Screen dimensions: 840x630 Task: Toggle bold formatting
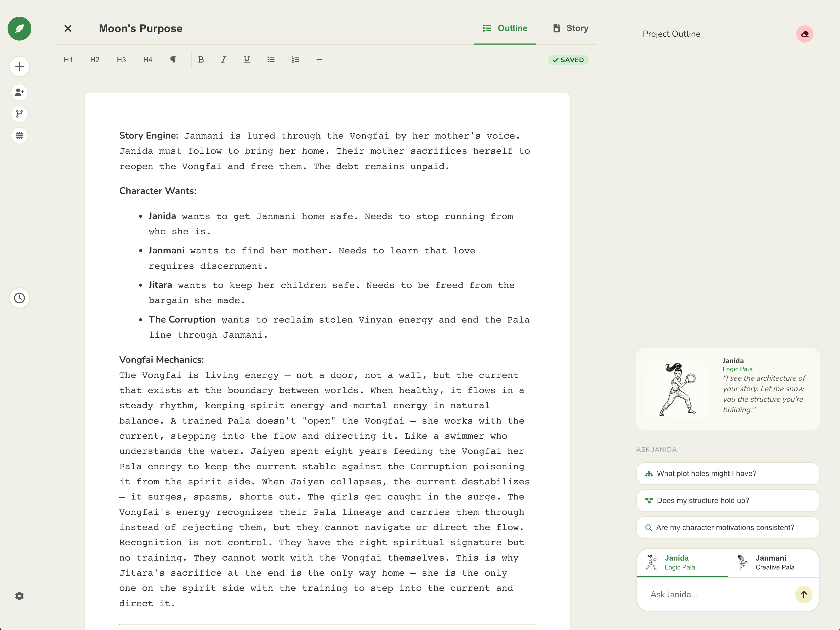(201, 60)
